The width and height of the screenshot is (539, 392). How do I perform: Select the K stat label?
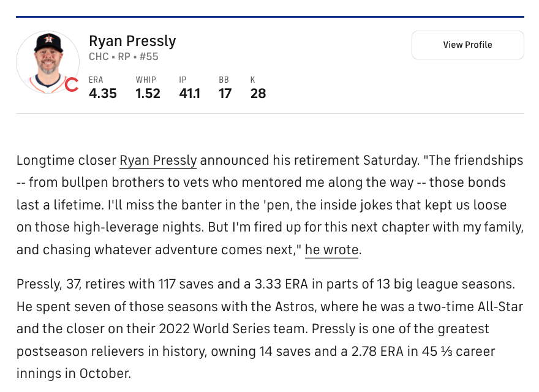(253, 80)
